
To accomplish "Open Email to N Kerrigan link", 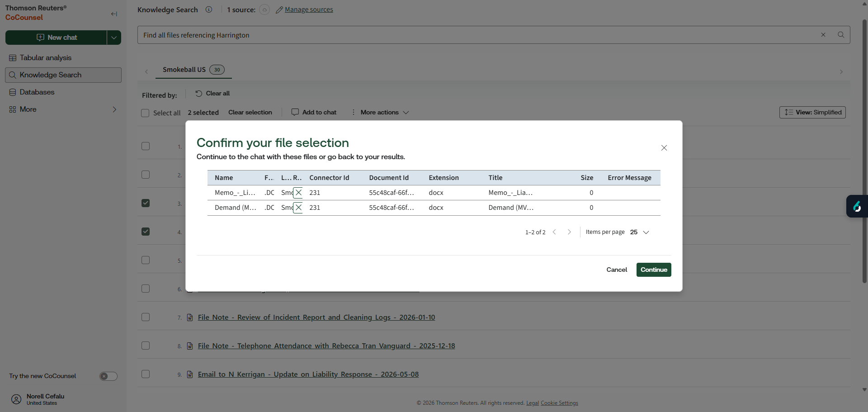I will 308,374.
